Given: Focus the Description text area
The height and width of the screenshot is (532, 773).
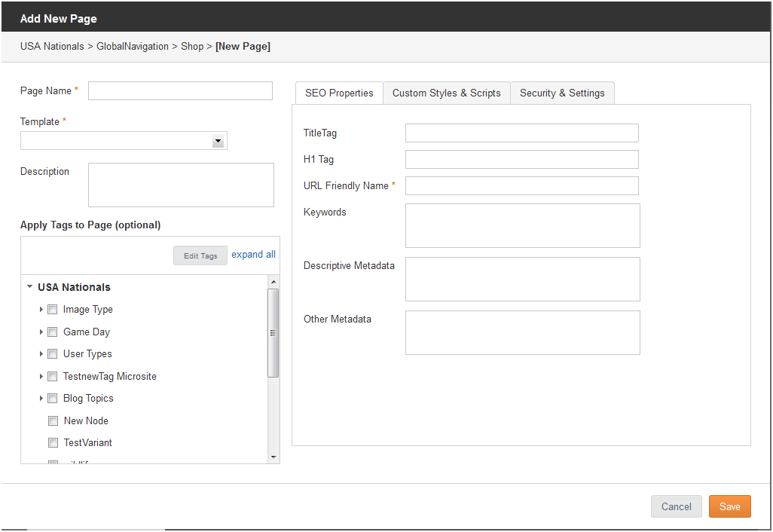Looking at the screenshot, I should (x=181, y=185).
